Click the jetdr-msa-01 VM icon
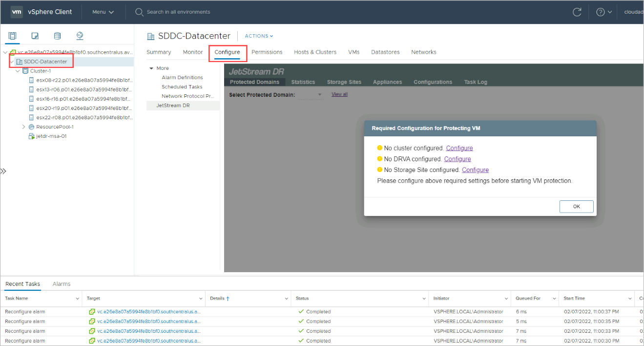 pyautogui.click(x=32, y=136)
